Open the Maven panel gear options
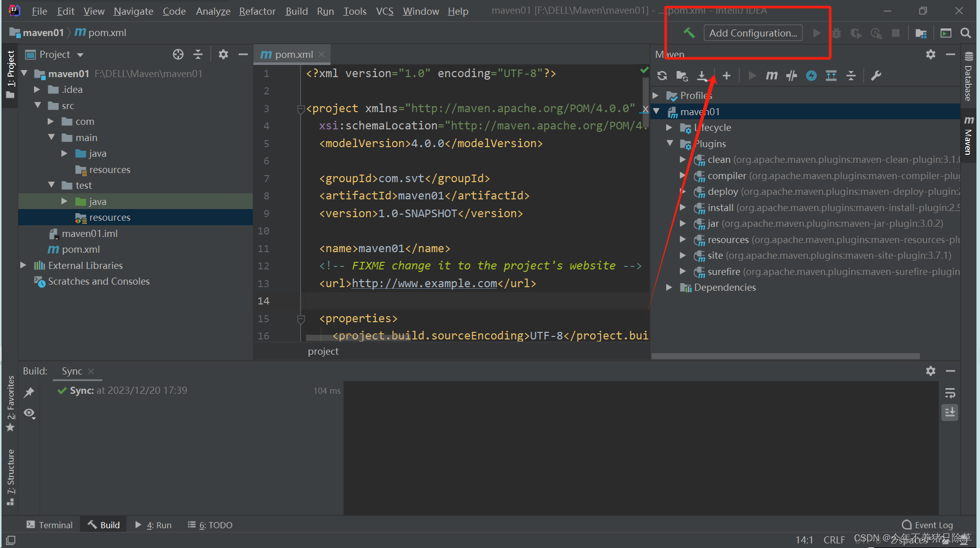Viewport: 980px width, 548px height. (x=930, y=54)
